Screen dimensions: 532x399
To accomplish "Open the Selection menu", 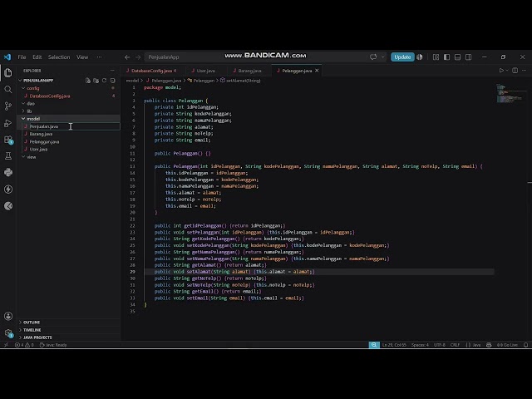I will pyautogui.click(x=59, y=57).
